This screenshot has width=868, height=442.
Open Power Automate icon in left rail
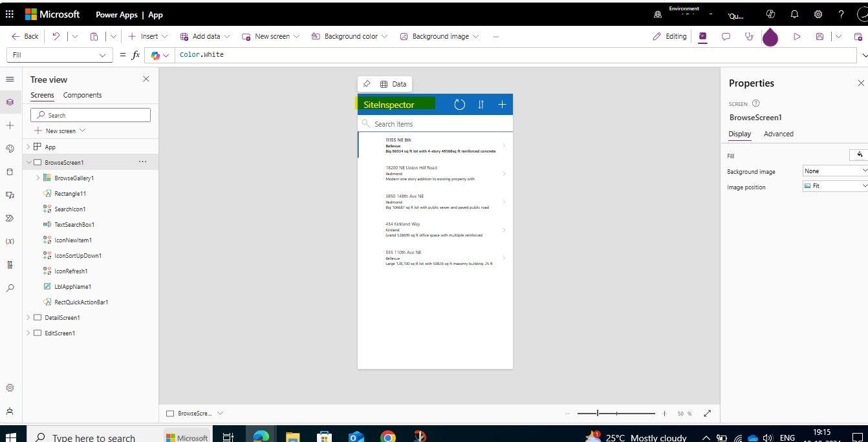pyautogui.click(x=10, y=218)
